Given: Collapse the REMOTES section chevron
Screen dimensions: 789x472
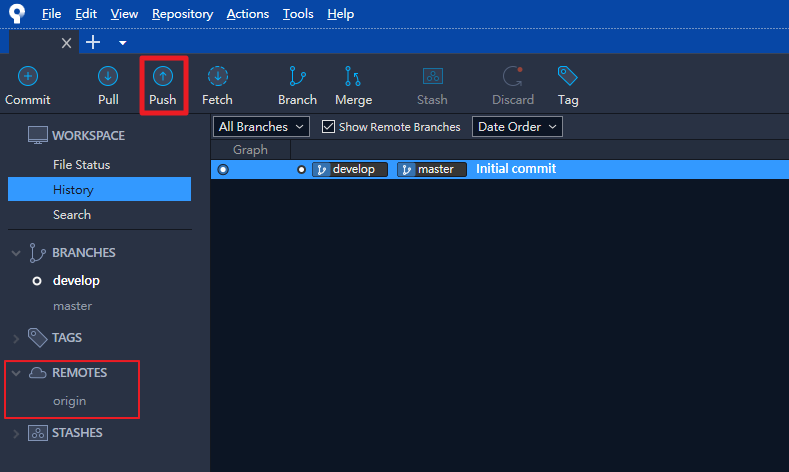Looking at the screenshot, I should 16,373.
